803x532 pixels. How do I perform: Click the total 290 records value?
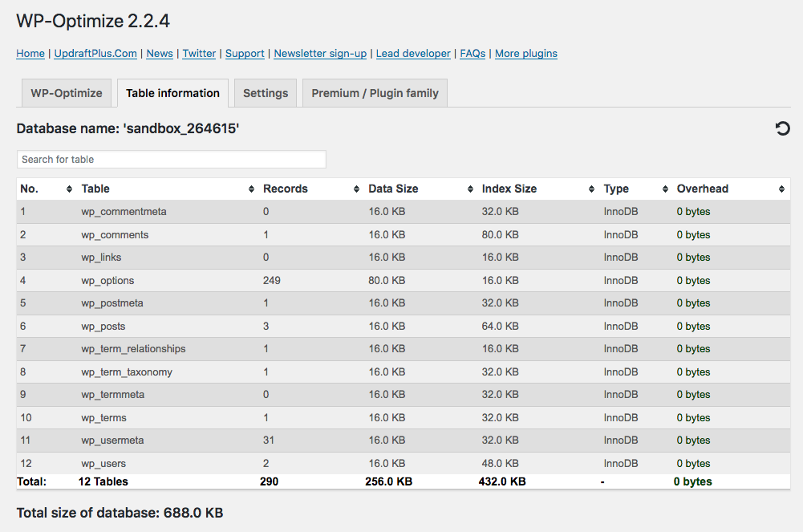269,481
